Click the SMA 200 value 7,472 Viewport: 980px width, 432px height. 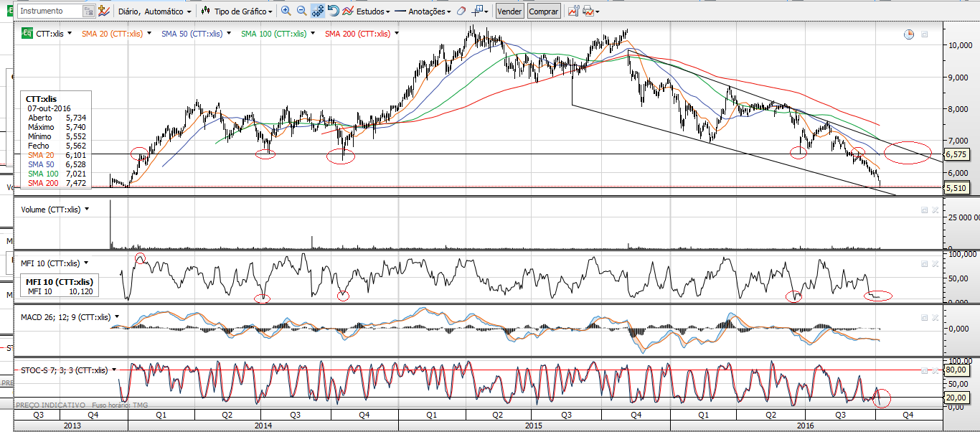75,183
